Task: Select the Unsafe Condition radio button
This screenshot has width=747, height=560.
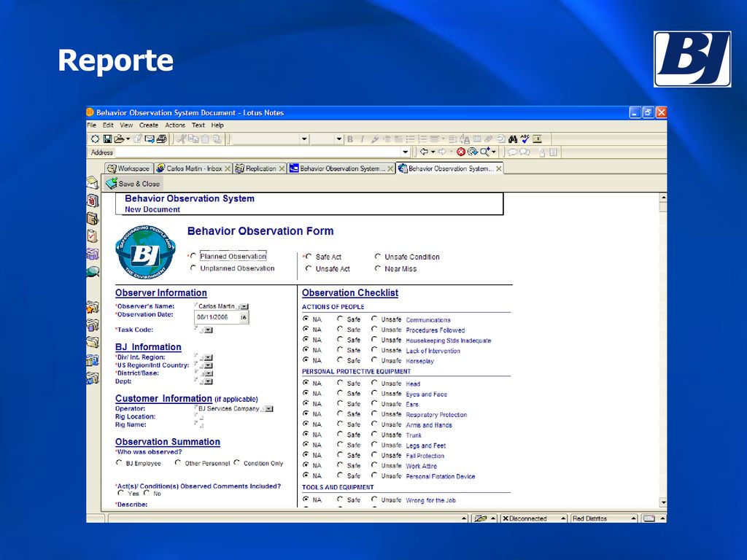Action: (x=378, y=257)
